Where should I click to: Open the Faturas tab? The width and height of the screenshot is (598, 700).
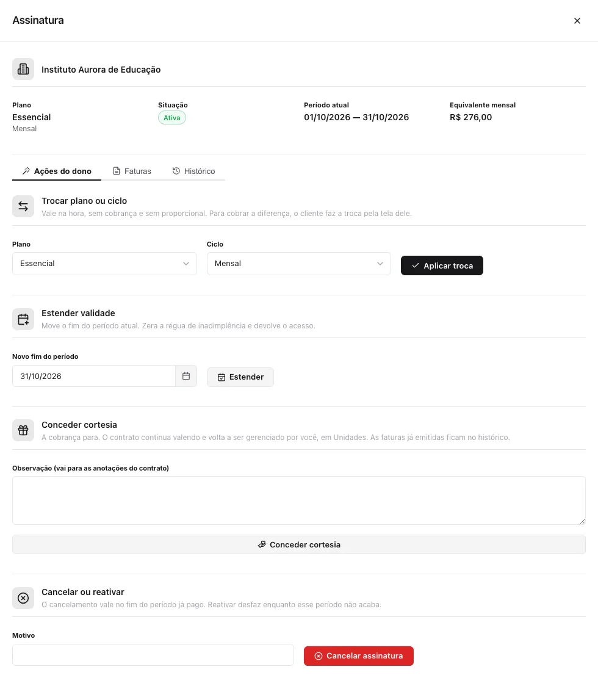132,171
